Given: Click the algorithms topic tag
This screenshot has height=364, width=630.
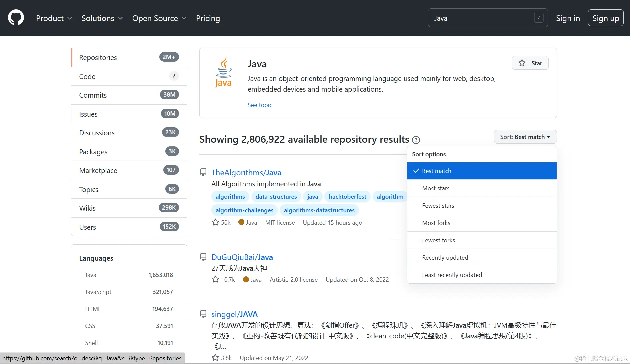Looking at the screenshot, I should pos(230,197).
